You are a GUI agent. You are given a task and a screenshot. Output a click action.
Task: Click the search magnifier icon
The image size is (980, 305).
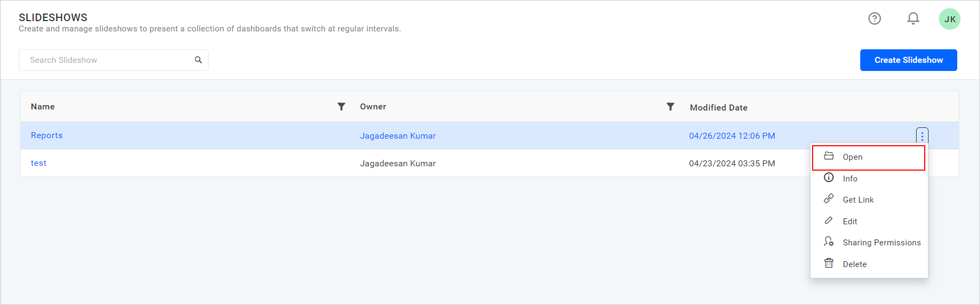click(198, 60)
